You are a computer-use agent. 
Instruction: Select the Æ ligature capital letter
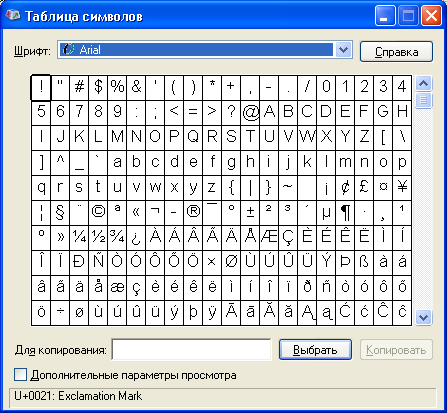point(269,237)
